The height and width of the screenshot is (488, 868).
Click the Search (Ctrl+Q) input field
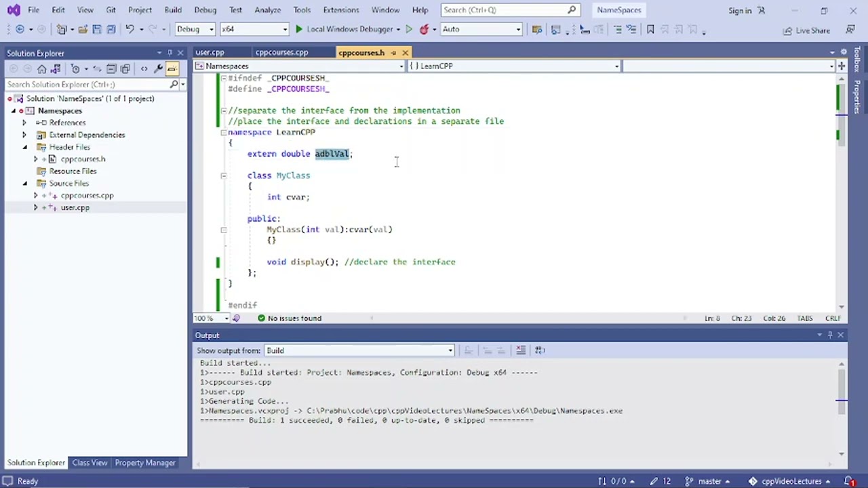coord(510,10)
